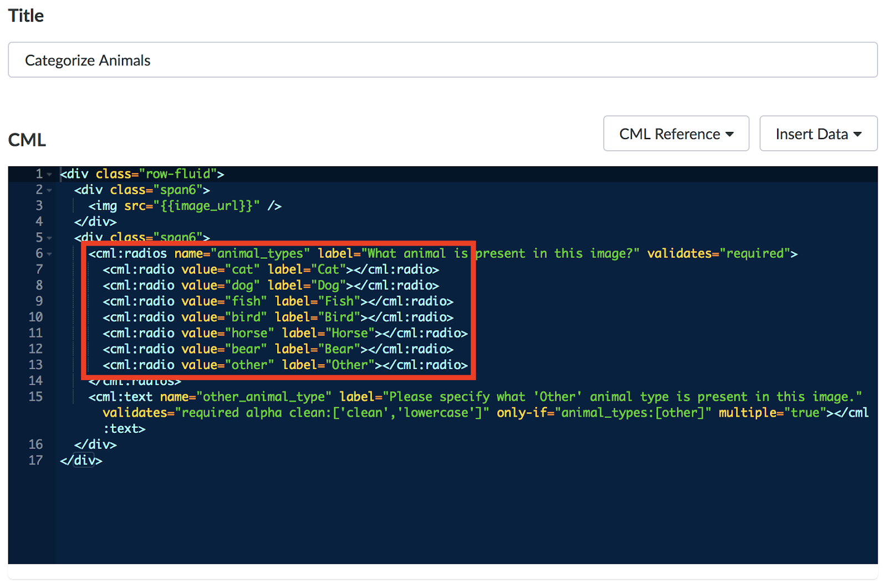
Task: Click line number 17 in the gutter
Action: coord(35,461)
